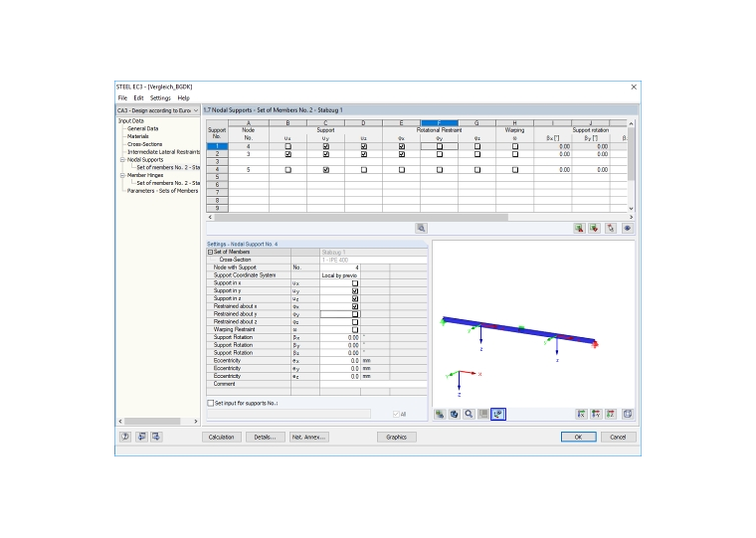Click the help question-mark icon at bottom left

(125, 437)
